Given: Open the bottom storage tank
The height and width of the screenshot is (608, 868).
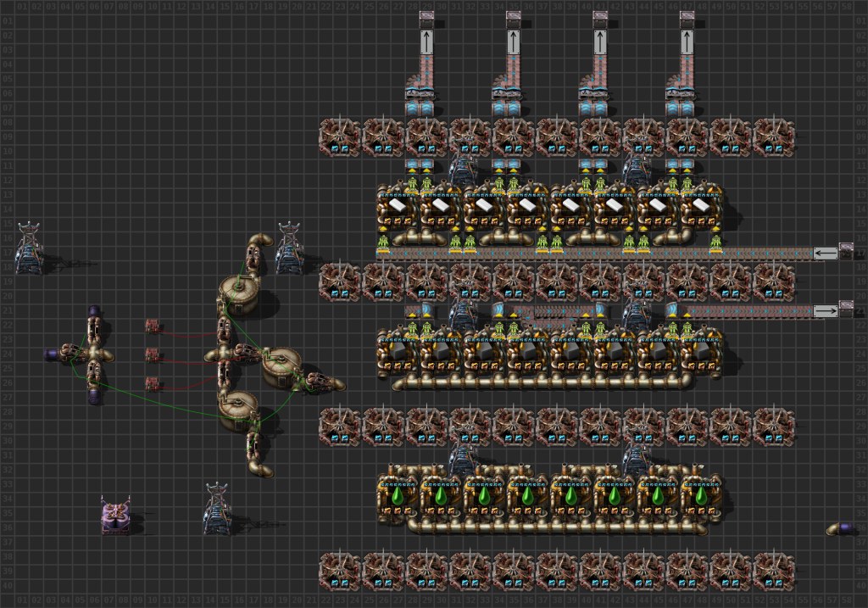Looking at the screenshot, I should pos(238,411).
